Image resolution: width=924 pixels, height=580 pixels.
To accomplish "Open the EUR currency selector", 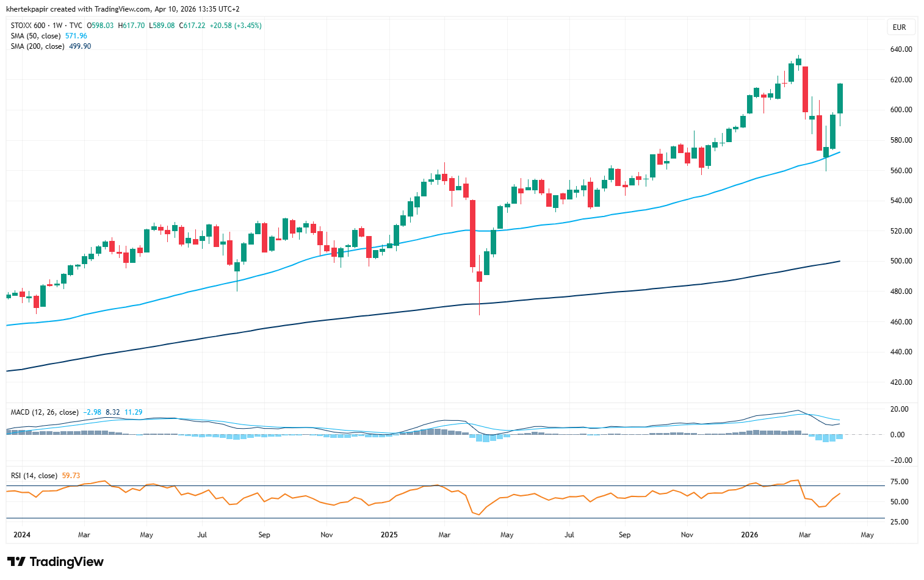I will tap(899, 27).
